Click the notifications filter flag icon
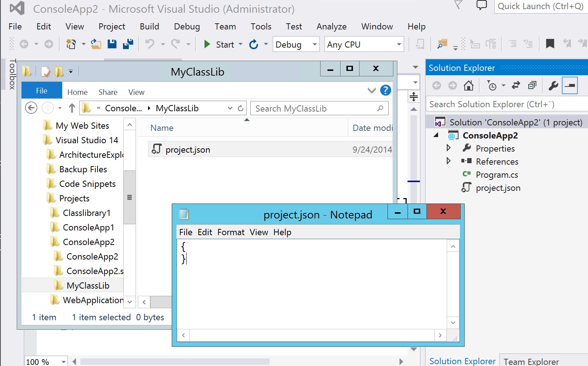The image size is (588, 366). click(458, 5)
